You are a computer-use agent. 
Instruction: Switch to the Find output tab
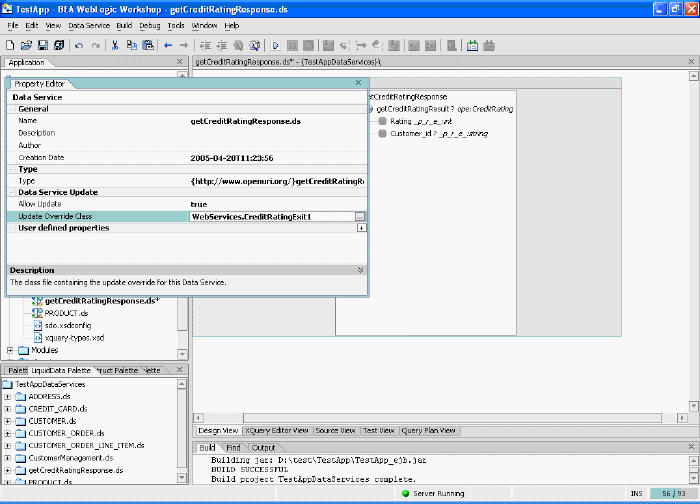(x=233, y=448)
